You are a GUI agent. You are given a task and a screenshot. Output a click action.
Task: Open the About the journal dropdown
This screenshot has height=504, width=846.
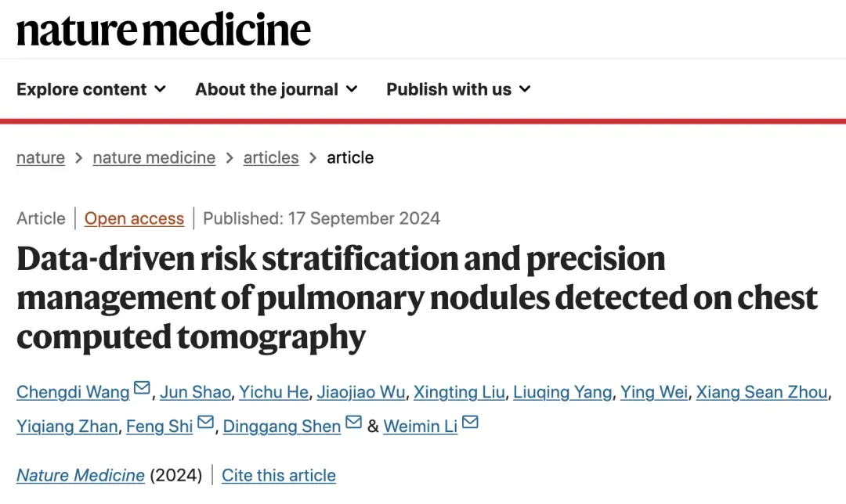point(276,89)
